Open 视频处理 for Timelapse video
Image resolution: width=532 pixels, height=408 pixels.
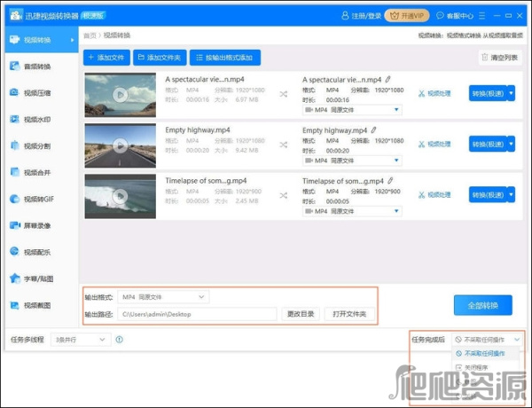pos(434,194)
